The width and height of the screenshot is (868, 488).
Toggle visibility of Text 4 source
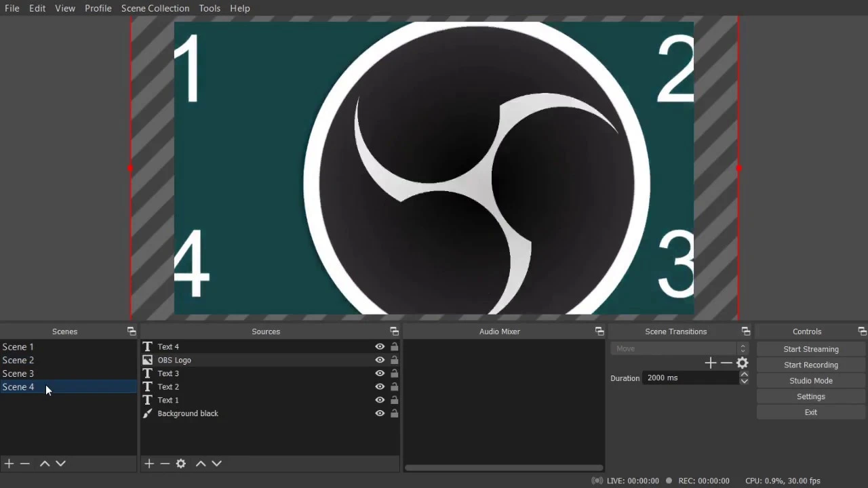click(x=380, y=346)
